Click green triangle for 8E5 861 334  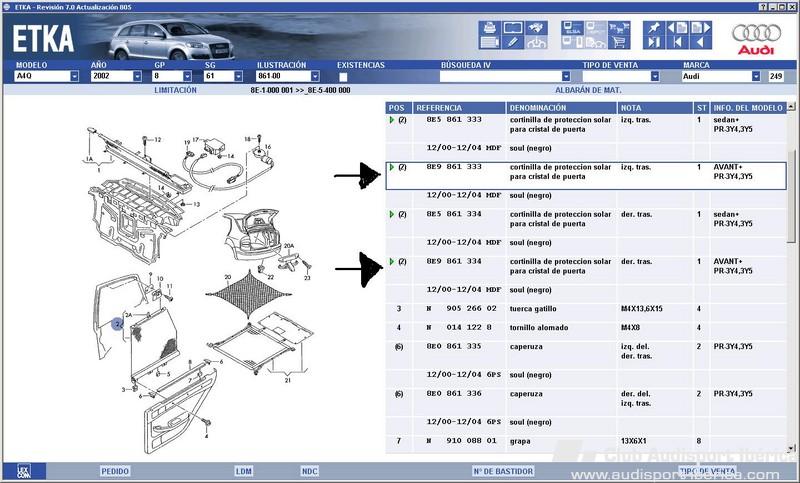pyautogui.click(x=392, y=214)
